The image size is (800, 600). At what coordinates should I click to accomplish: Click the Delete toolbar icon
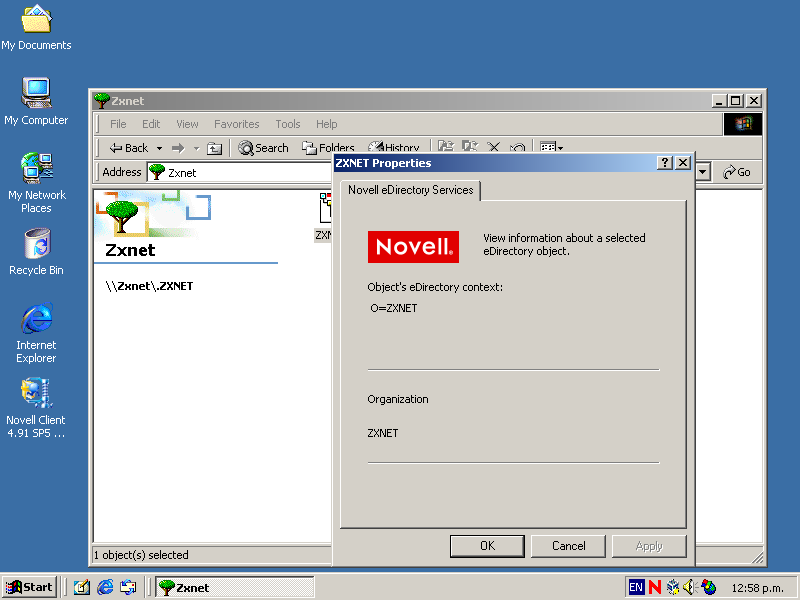(493, 147)
